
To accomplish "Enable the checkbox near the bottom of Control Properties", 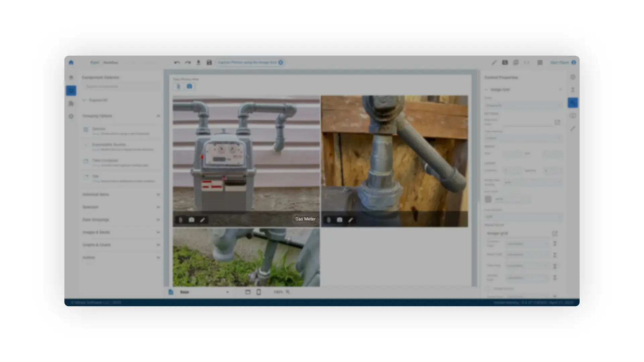I will click(x=488, y=289).
